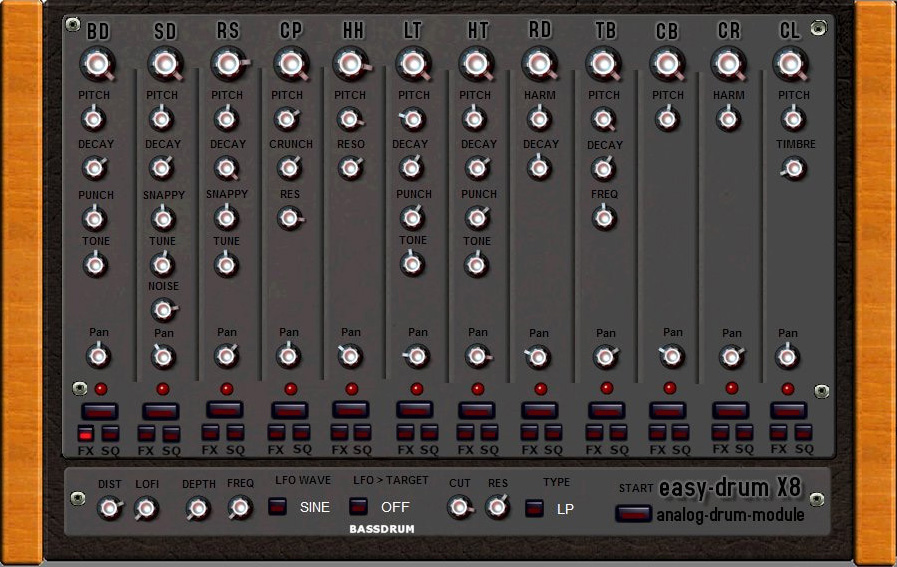Screen dimensions: 897x567
Task: Cycle the LFO TARGET selector button
Action: (358, 506)
